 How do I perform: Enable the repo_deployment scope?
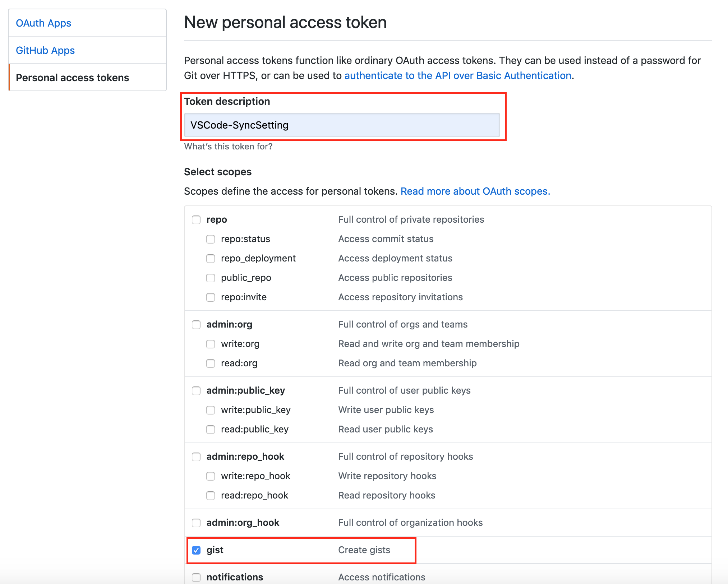tap(211, 258)
